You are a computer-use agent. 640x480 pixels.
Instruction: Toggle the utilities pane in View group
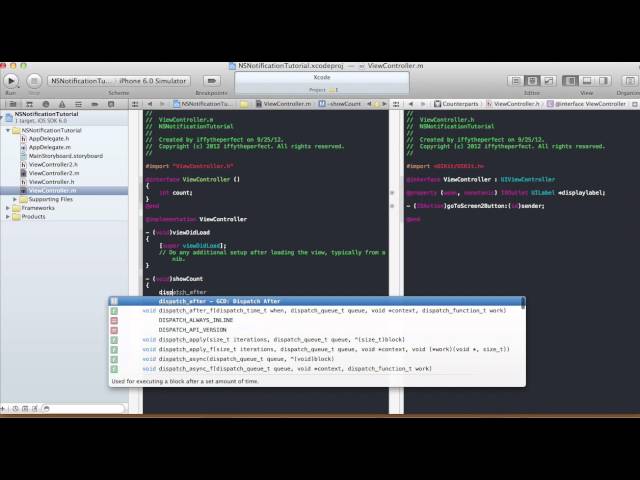pyautogui.click(x=603, y=81)
